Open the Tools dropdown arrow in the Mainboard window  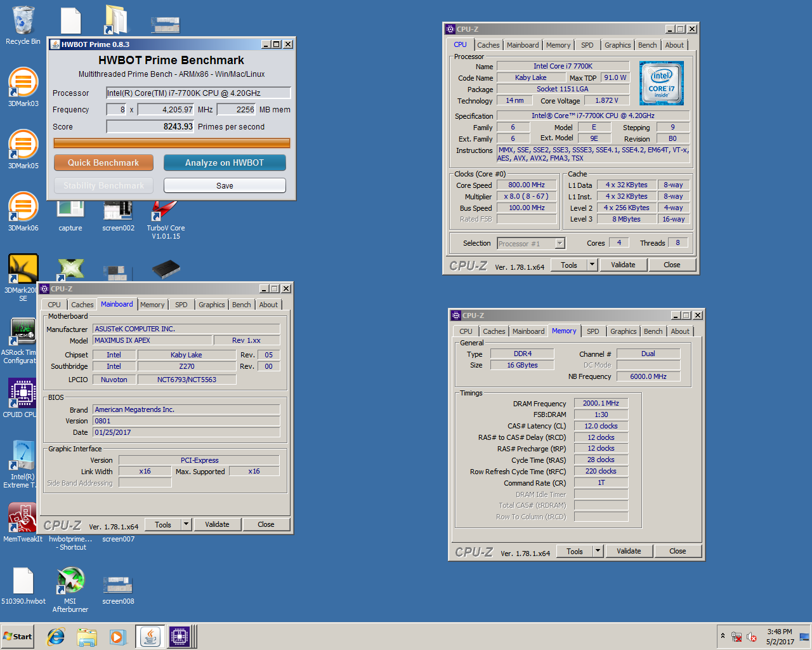187,524
